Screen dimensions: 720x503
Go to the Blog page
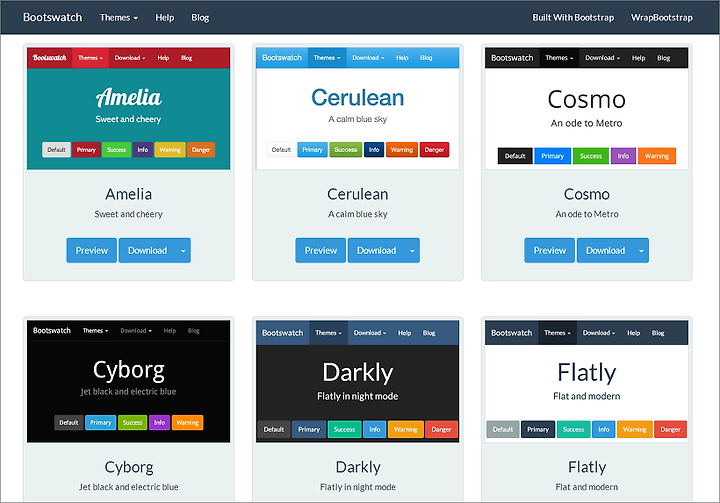click(x=200, y=17)
